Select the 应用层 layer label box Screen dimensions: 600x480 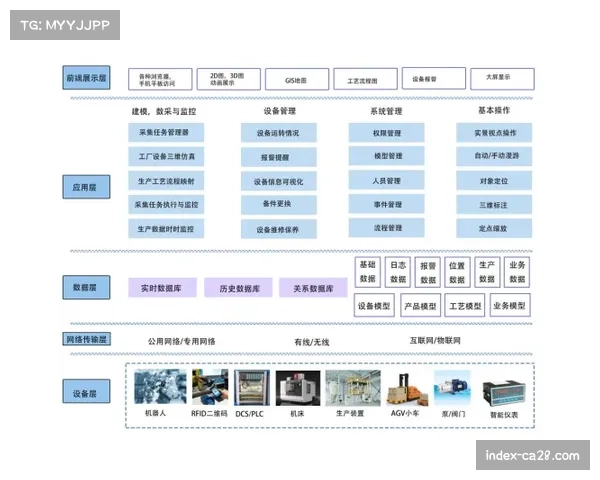86,187
